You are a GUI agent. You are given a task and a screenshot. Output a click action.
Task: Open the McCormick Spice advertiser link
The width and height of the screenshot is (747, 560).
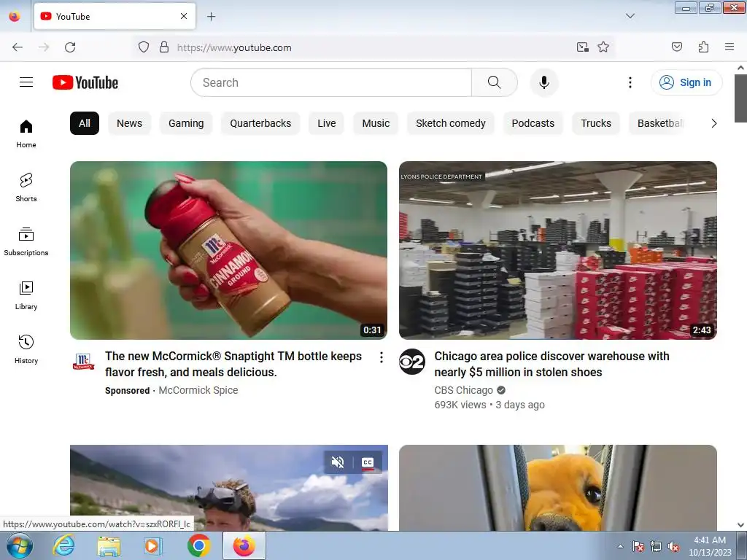(198, 390)
